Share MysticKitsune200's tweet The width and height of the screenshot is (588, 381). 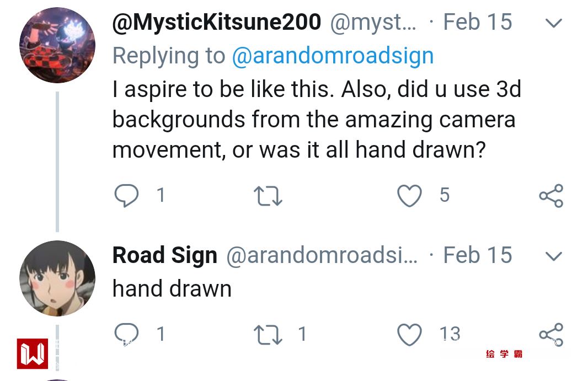(550, 196)
